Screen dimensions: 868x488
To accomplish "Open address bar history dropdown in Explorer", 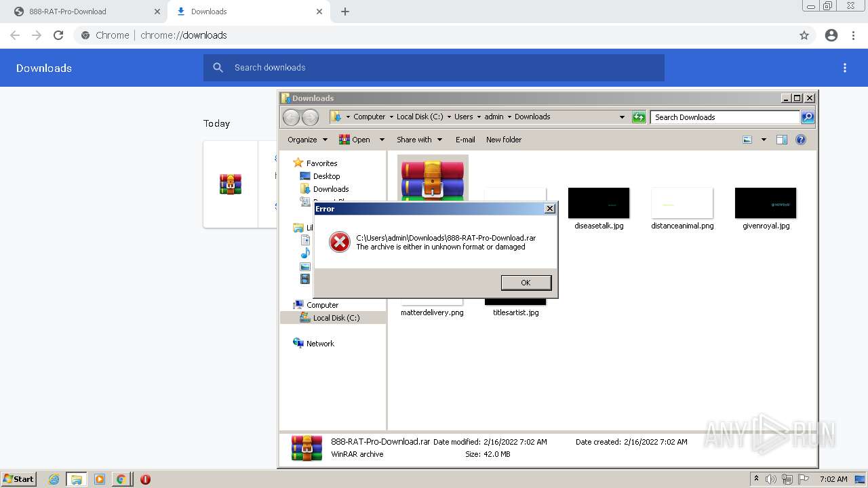I will [622, 117].
